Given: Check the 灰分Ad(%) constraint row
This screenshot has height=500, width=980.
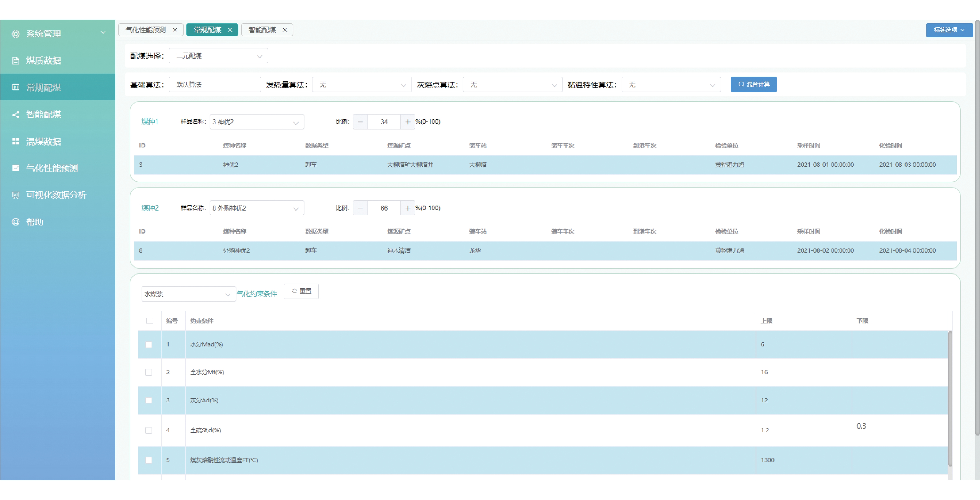Looking at the screenshot, I should pyautogui.click(x=149, y=400).
